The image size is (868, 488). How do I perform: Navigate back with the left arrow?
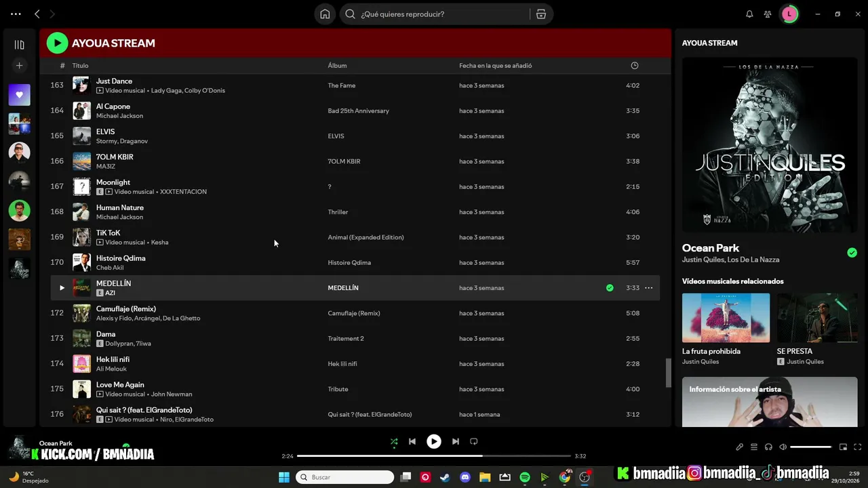coord(37,14)
